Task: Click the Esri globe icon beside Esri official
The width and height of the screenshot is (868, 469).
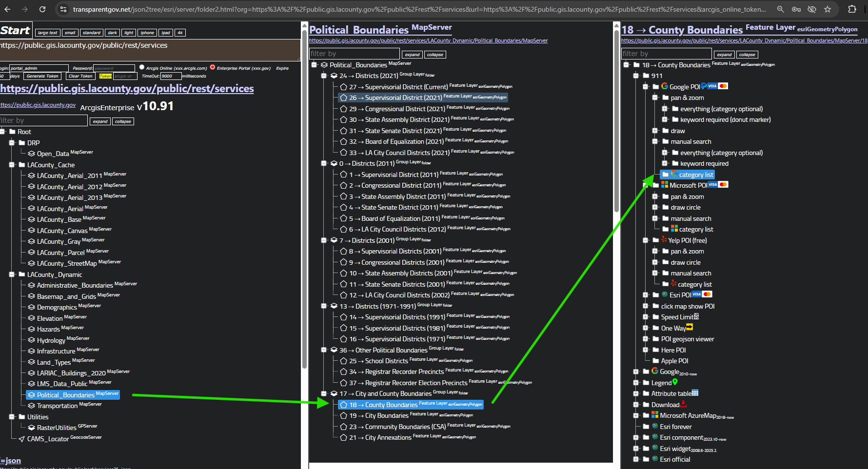Action: [x=655, y=459]
